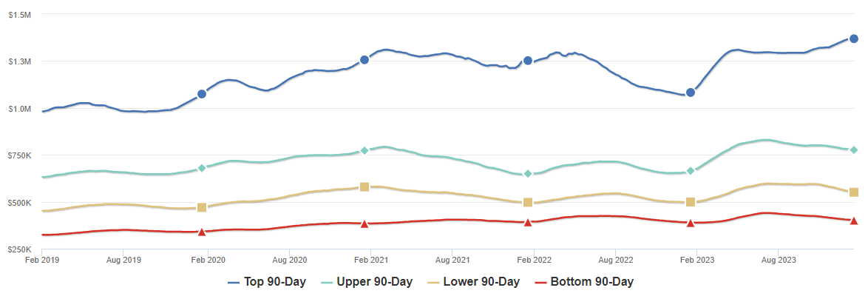The height and width of the screenshot is (299, 868).
Task: Select Top 90-Day circle marker near Feb 2023
Action: (x=691, y=93)
